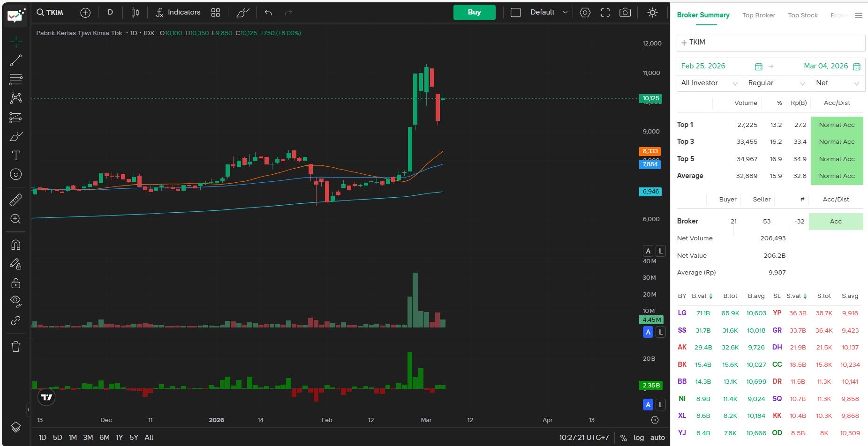Open the emoji icons tool
This screenshot has height=446, width=868.
tap(16, 174)
